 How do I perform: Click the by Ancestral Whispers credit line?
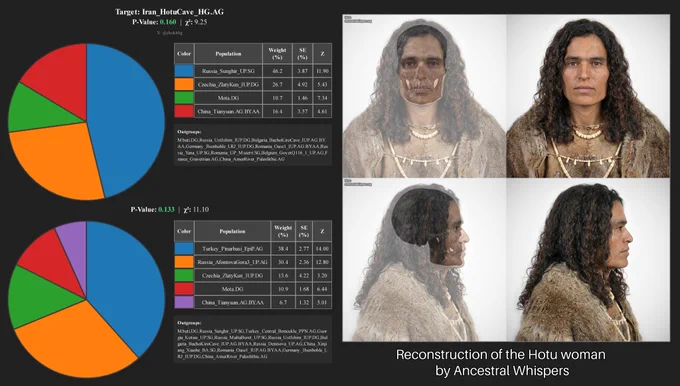click(502, 371)
